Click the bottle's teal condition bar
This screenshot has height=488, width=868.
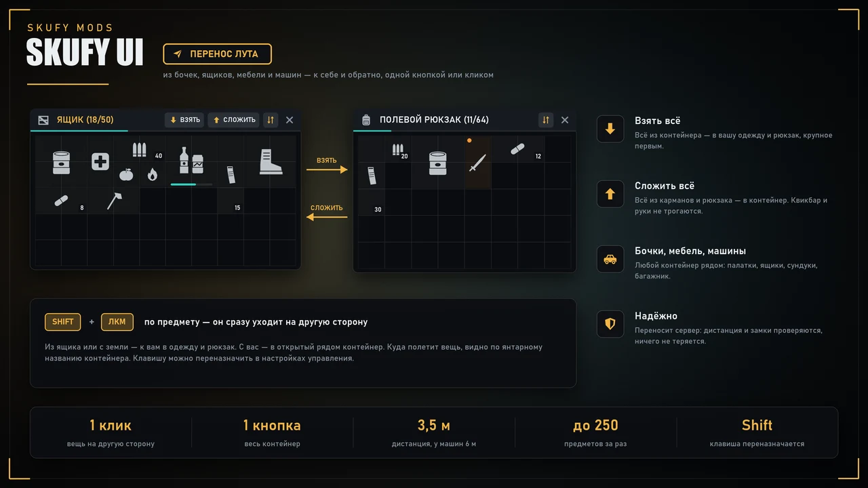(191, 184)
